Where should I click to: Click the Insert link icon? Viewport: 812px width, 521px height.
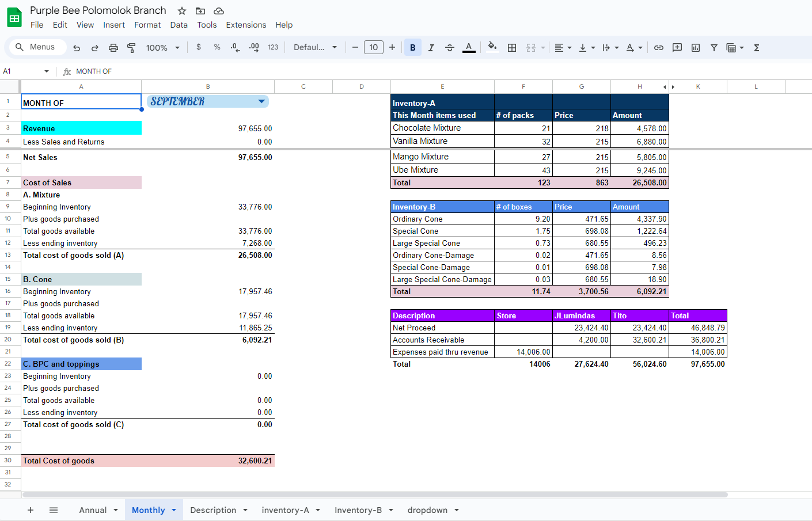pyautogui.click(x=659, y=48)
